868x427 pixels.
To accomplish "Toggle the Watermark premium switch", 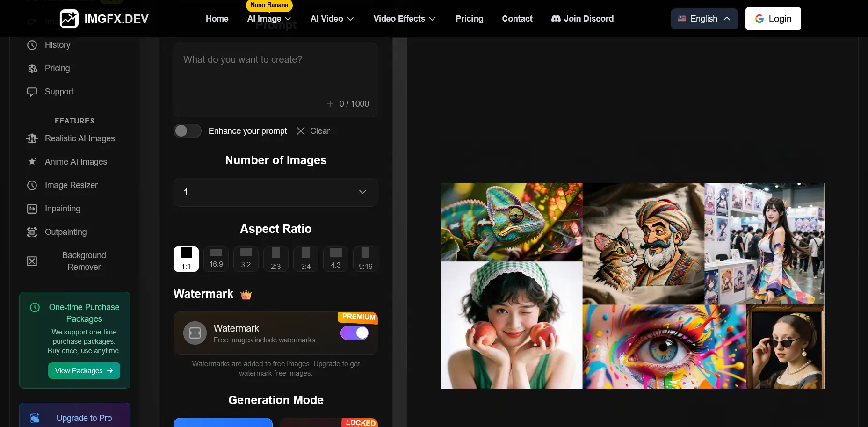I will [354, 333].
